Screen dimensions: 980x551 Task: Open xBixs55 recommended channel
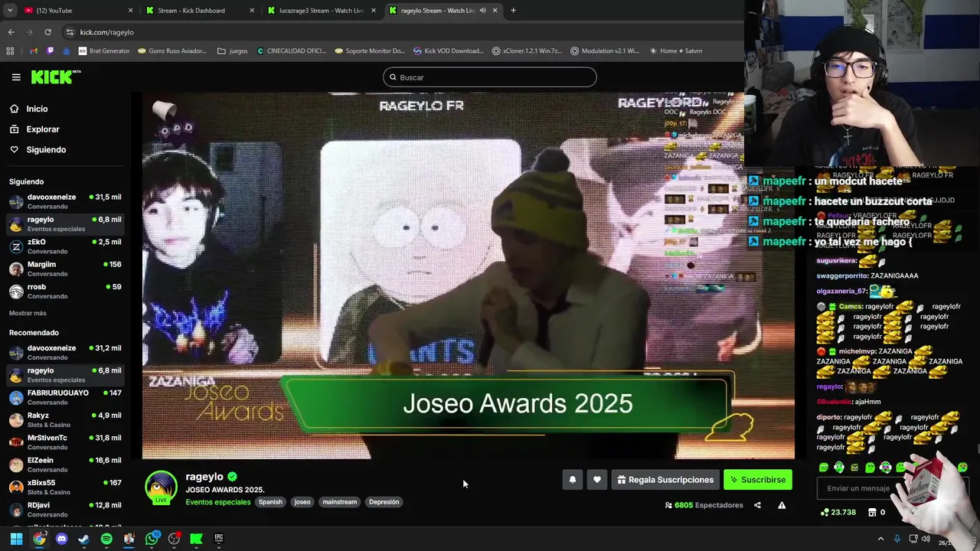click(x=65, y=487)
